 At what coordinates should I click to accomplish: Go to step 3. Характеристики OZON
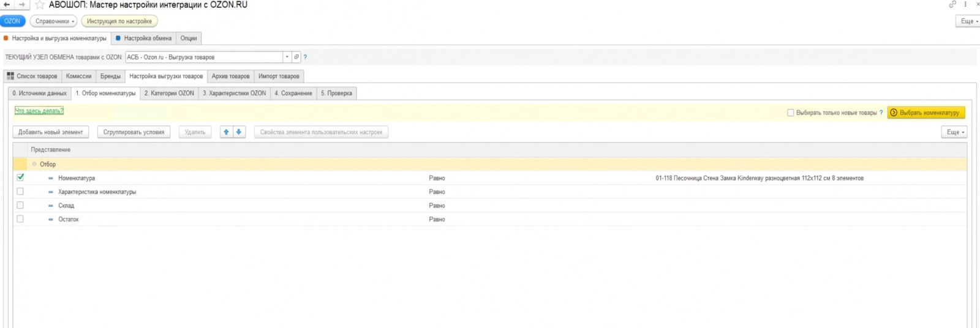click(x=234, y=93)
